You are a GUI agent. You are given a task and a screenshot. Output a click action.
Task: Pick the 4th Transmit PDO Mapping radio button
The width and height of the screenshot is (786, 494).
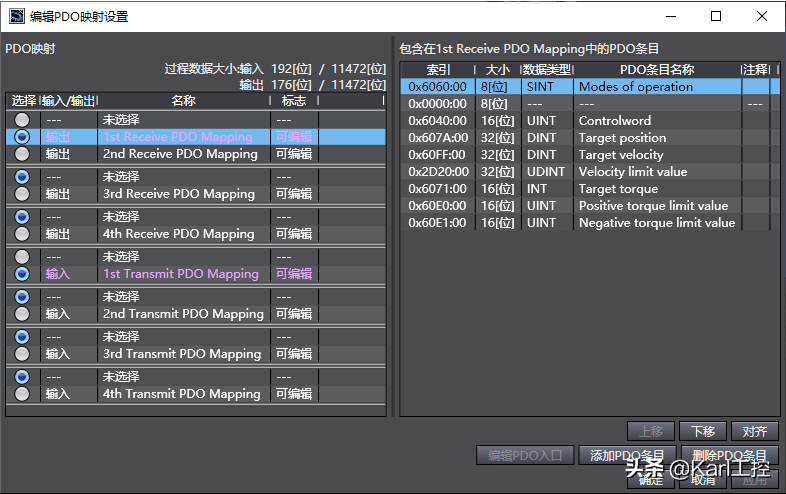22,394
